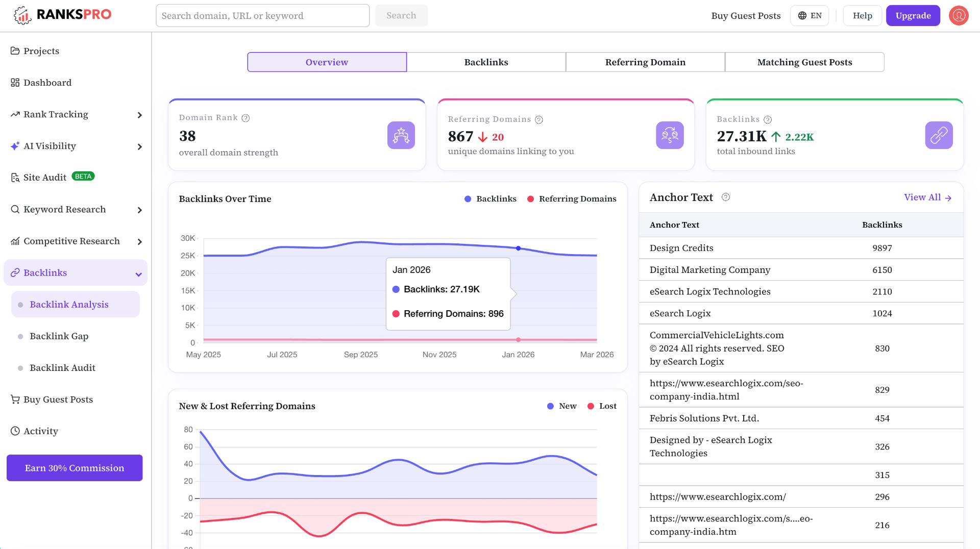Screen dimensions: 980x549
Task: Click https://www.esearchlogix.com/ anchor row
Action: [801, 497]
